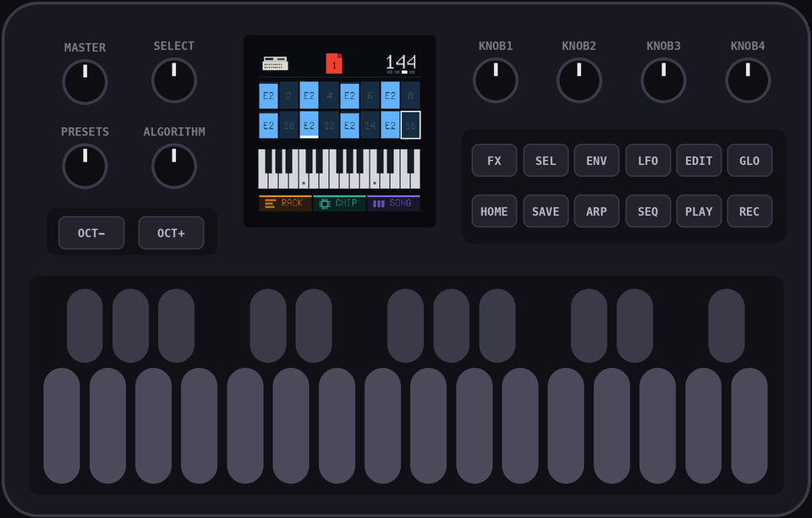
Task: Click the PRESETS knob
Action: 85,166
